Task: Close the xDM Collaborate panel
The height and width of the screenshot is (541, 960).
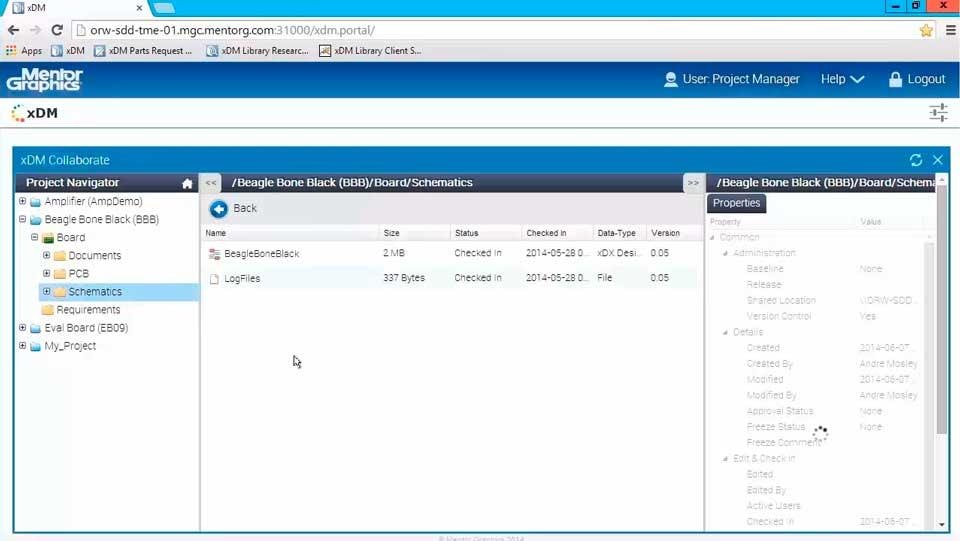Action: click(x=938, y=160)
